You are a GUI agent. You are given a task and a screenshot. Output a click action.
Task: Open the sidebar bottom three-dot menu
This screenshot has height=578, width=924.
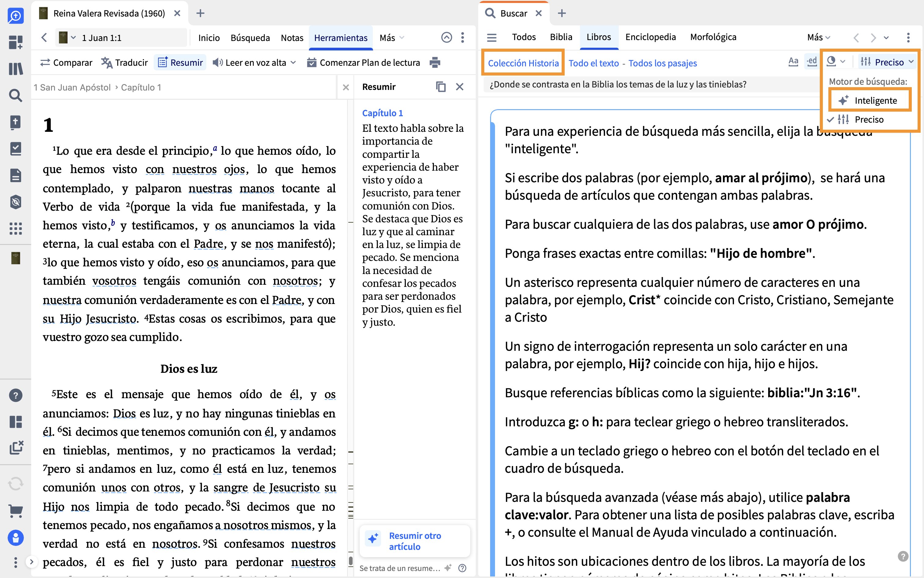tap(16, 562)
